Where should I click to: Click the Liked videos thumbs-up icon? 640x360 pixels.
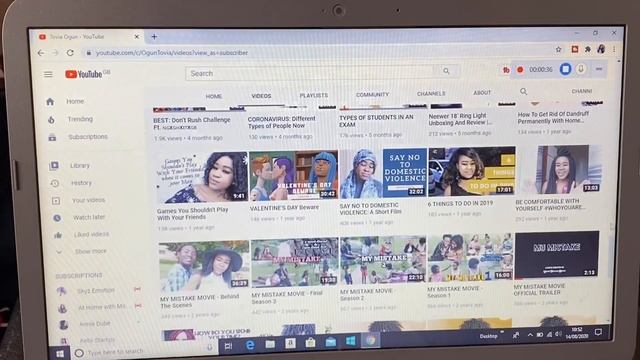[x=58, y=235]
